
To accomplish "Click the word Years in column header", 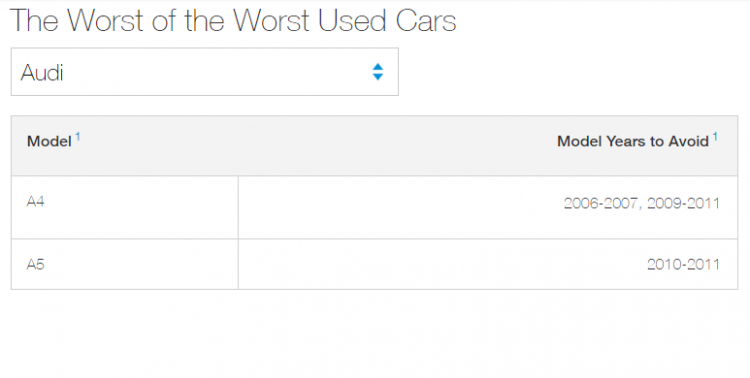I will 626,141.
